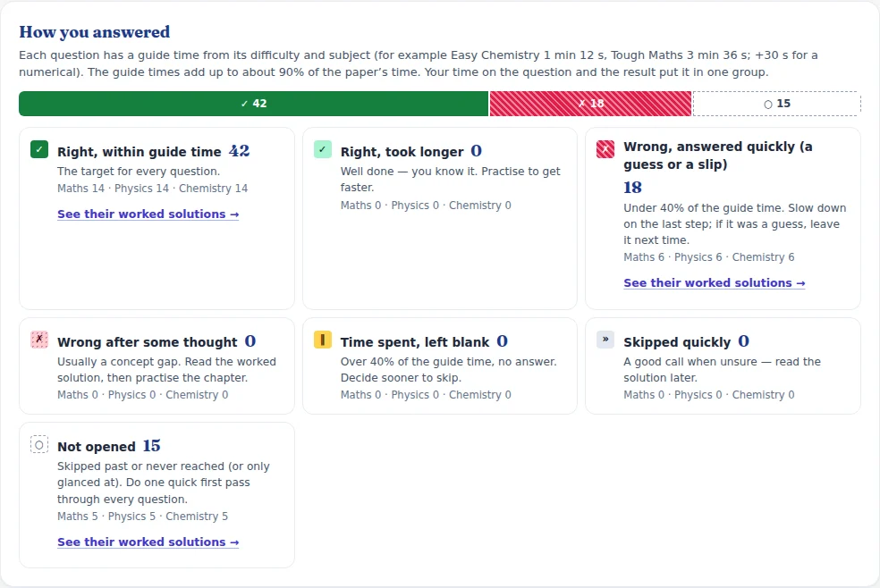
Task: Click 'Maths 6 · Physics 6 · Chemistry 6' breakdown
Action: pos(709,257)
